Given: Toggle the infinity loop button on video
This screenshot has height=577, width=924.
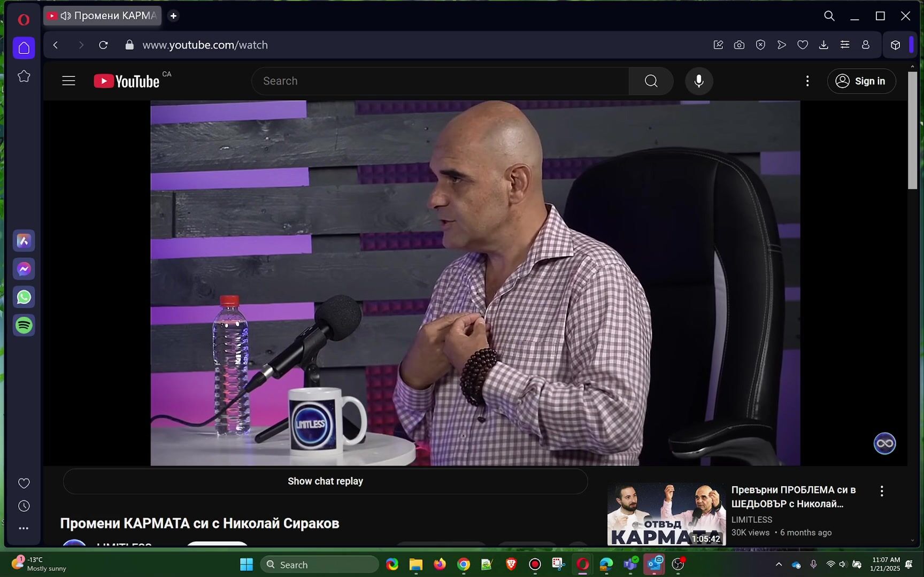Looking at the screenshot, I should point(884,443).
